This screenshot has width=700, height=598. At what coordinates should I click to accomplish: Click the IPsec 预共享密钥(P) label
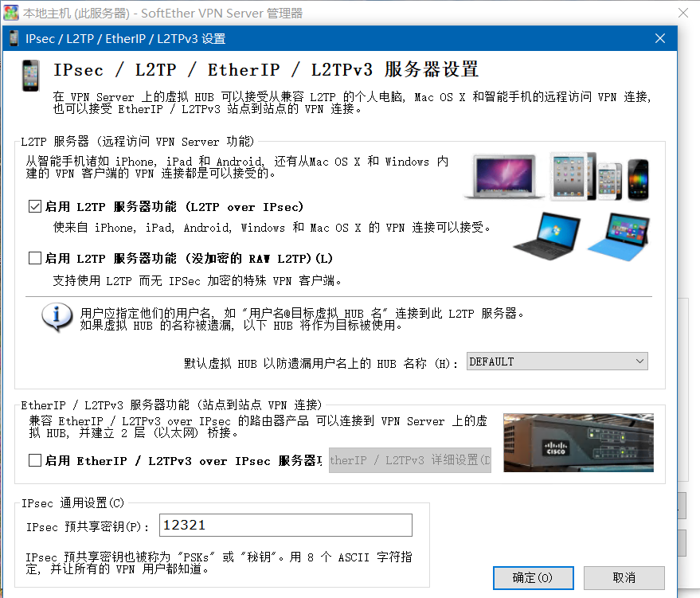pyautogui.click(x=88, y=526)
